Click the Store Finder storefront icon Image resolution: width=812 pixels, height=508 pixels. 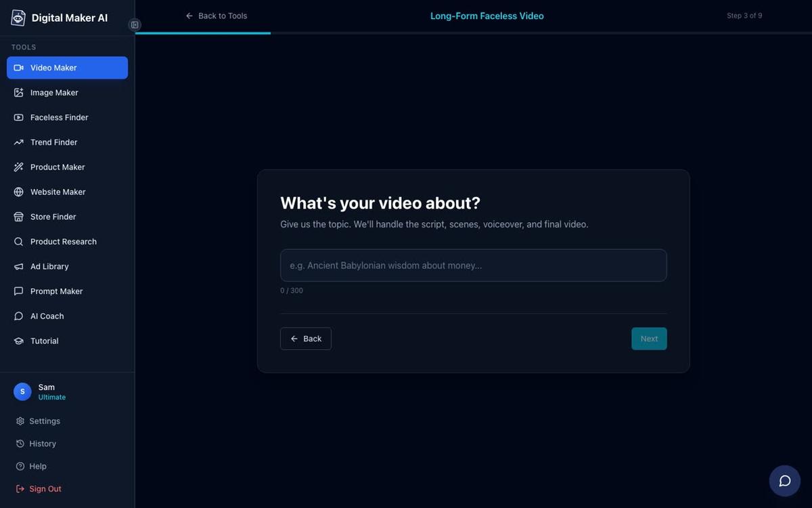click(18, 217)
